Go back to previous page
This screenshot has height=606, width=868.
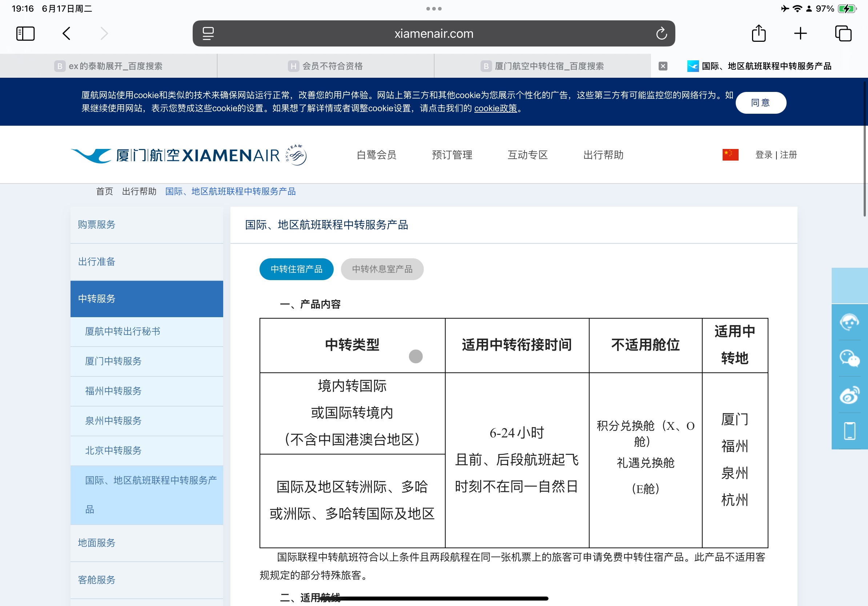66,34
